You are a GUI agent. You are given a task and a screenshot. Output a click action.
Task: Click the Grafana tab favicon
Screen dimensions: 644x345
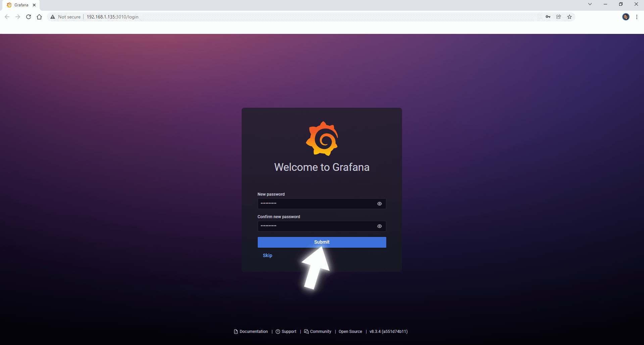point(9,5)
